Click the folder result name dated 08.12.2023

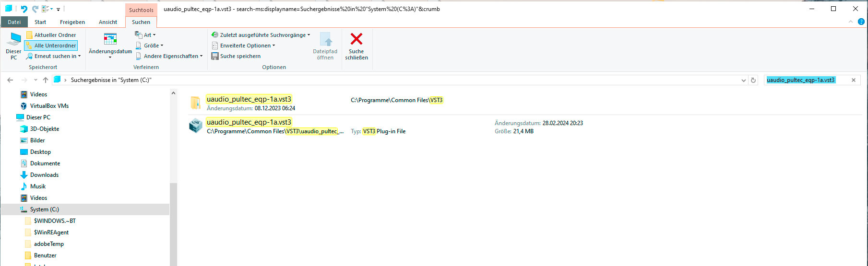point(249,99)
